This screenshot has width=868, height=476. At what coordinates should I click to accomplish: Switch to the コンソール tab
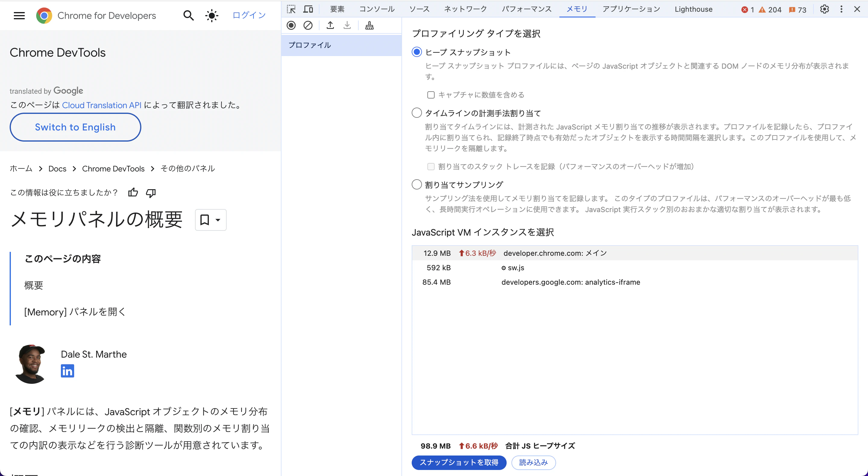[x=377, y=9]
